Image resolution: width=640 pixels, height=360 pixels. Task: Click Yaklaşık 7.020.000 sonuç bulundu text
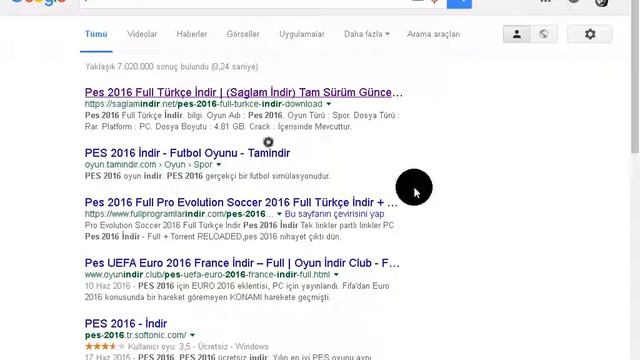tap(171, 67)
